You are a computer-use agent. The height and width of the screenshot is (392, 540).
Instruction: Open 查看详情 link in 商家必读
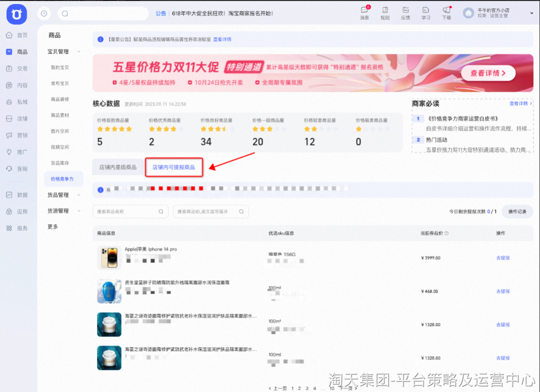(520, 103)
